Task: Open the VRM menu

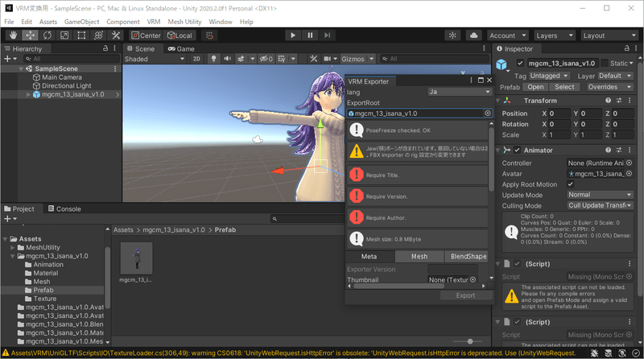Action: [x=154, y=22]
